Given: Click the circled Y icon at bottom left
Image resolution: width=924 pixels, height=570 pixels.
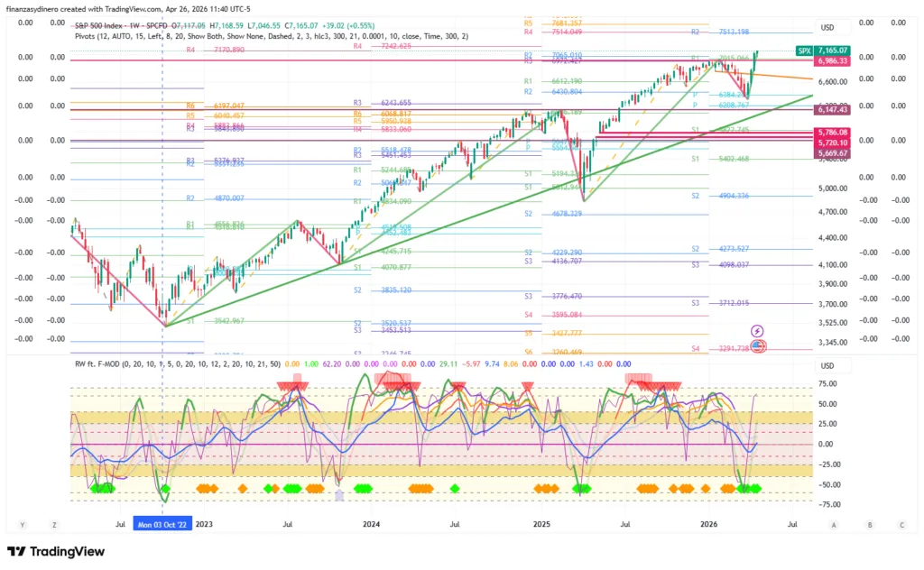Looking at the screenshot, I should click(23, 524).
